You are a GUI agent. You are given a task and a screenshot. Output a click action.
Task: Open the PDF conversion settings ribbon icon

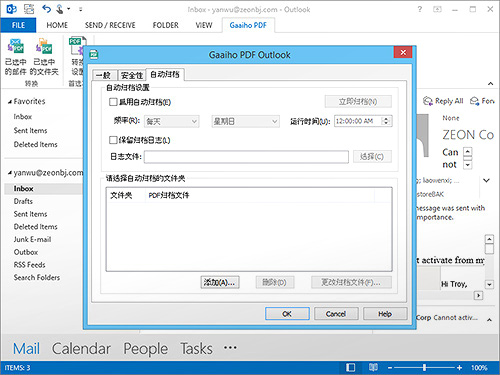click(77, 46)
